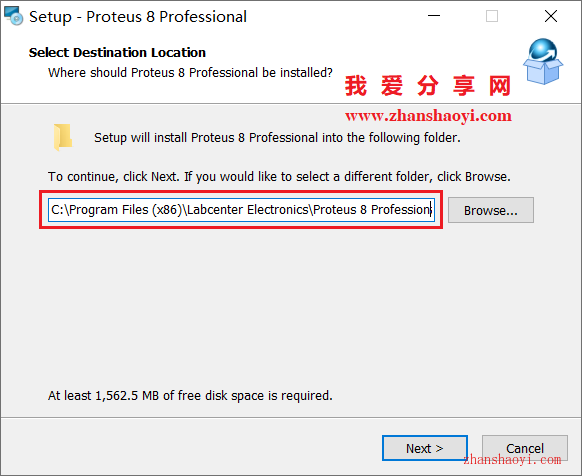Image resolution: width=582 pixels, height=476 pixels.
Task: Click the Select Destination Location heading
Action: [117, 53]
